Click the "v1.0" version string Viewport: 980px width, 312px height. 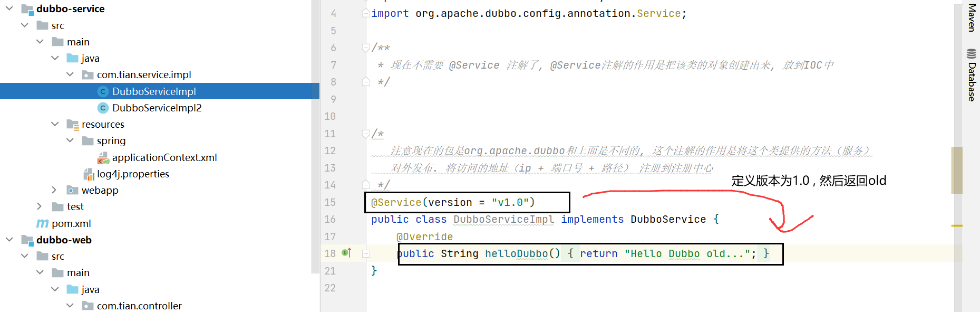tap(510, 202)
